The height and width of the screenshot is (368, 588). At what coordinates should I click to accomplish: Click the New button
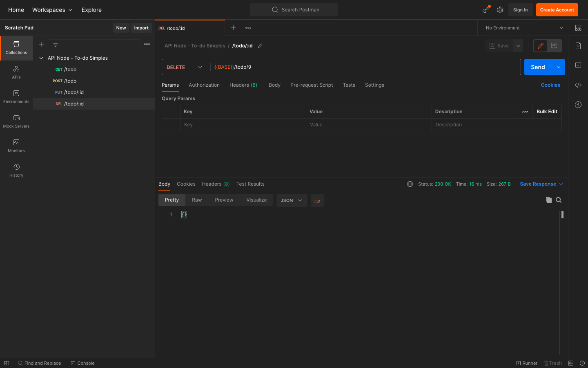tap(121, 28)
